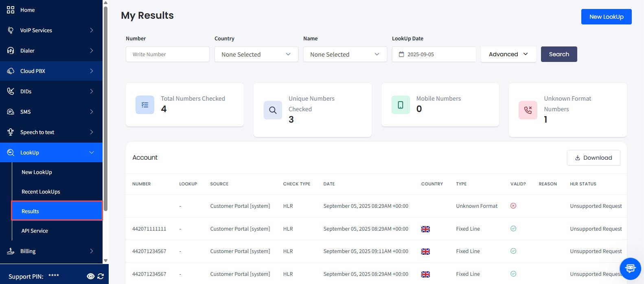The image size is (644, 284).
Task: Collapse the LookUp submenu chevron
Action: pyautogui.click(x=92, y=152)
